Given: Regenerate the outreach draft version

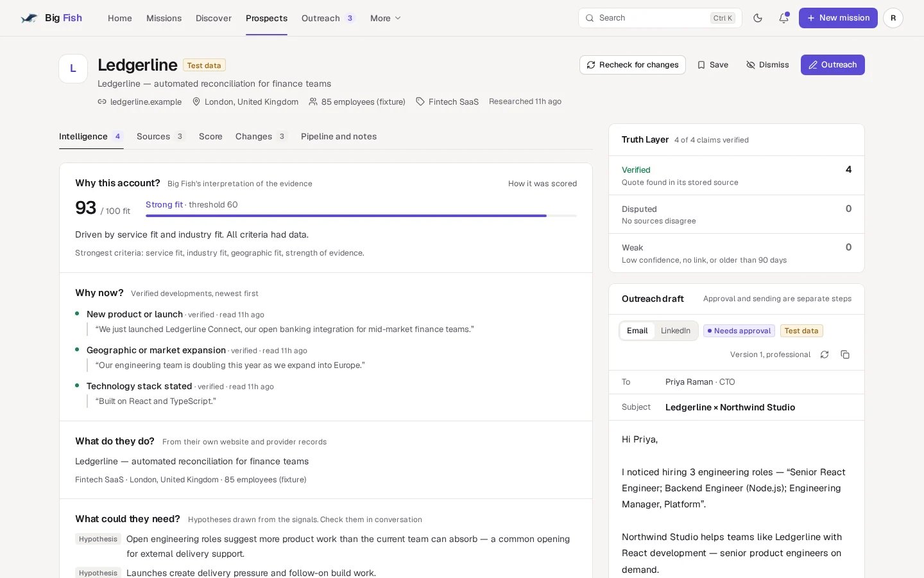Looking at the screenshot, I should click(825, 355).
